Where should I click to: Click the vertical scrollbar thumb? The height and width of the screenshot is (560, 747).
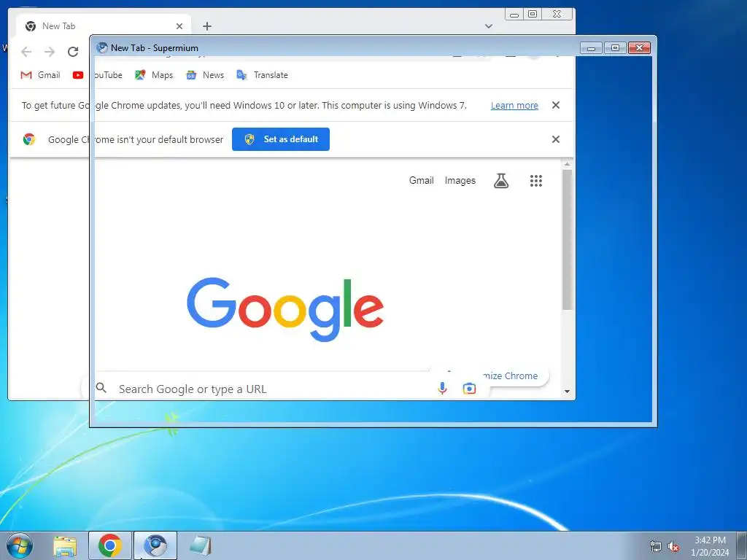567,240
